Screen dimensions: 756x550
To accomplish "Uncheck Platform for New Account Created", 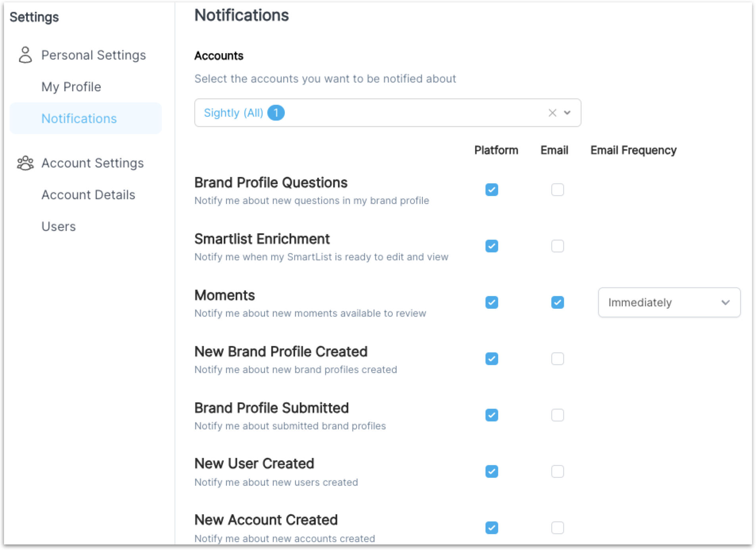I will coord(491,528).
